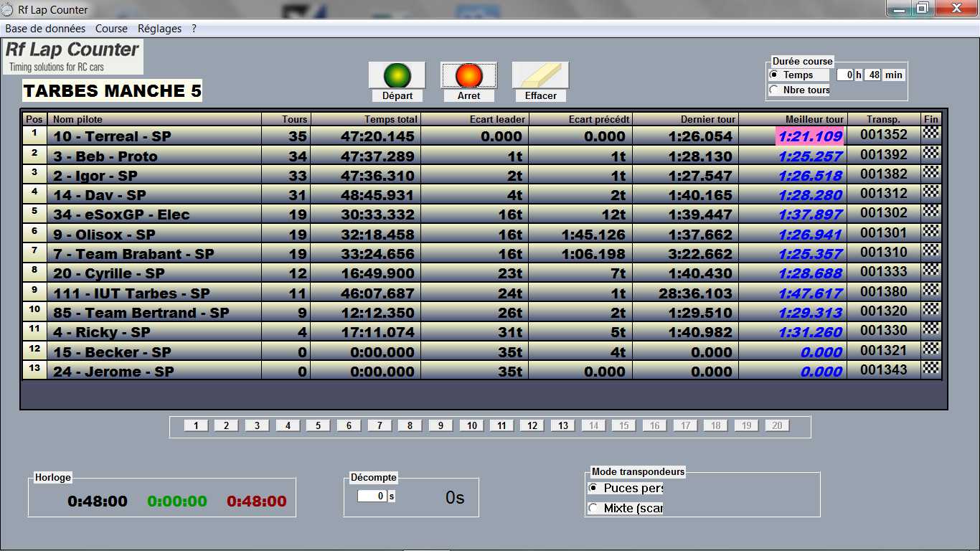The height and width of the screenshot is (551, 980).
Task: Click checkered flag for eSoxGP - Elec
Action: [930, 212]
